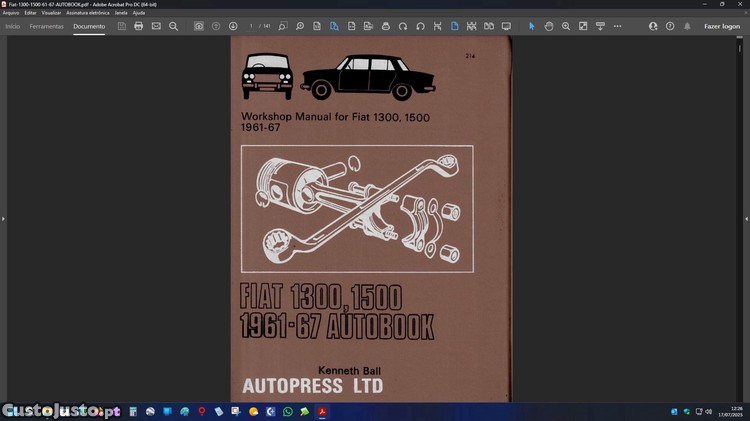
Task: Go to previous page with up arrow
Action: 216,26
